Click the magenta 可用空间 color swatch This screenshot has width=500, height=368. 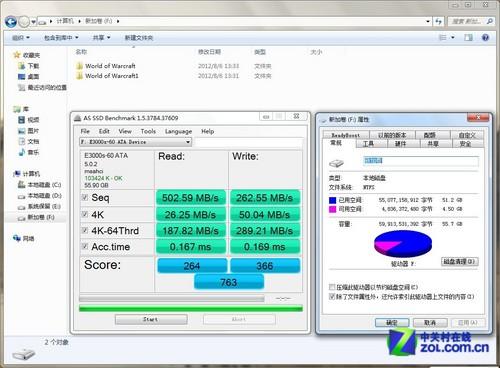[332, 209]
